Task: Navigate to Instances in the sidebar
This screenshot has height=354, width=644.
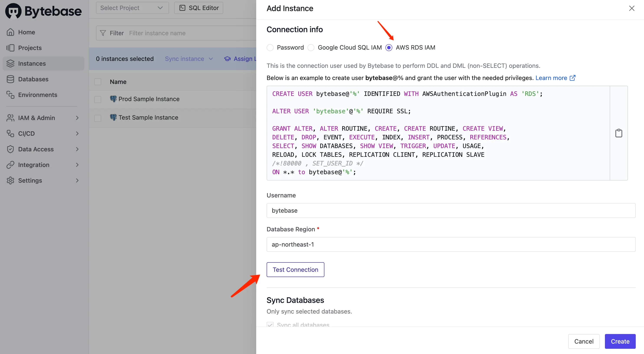Action: tap(32, 63)
